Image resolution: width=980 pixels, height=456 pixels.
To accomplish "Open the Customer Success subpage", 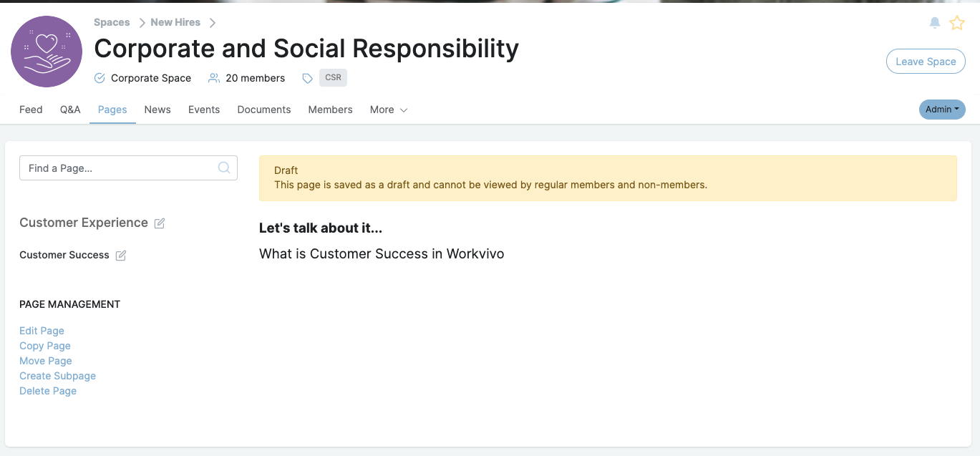I will pyautogui.click(x=64, y=255).
